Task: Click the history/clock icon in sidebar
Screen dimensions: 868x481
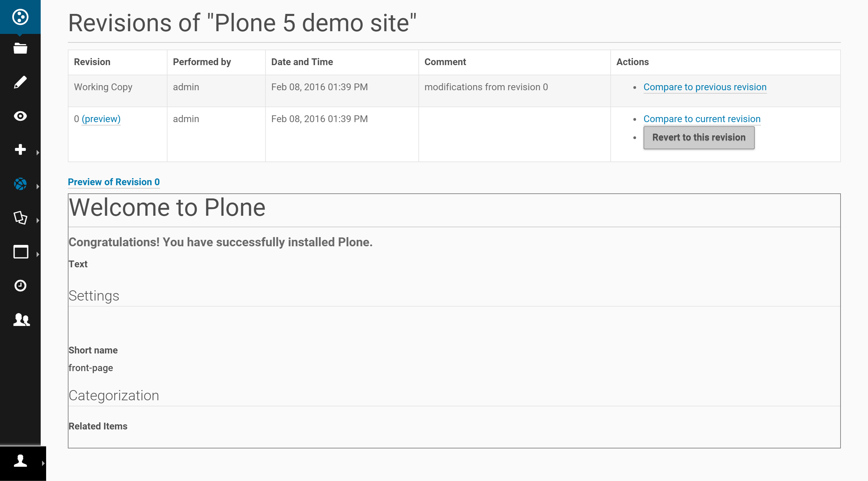Action: [20, 286]
